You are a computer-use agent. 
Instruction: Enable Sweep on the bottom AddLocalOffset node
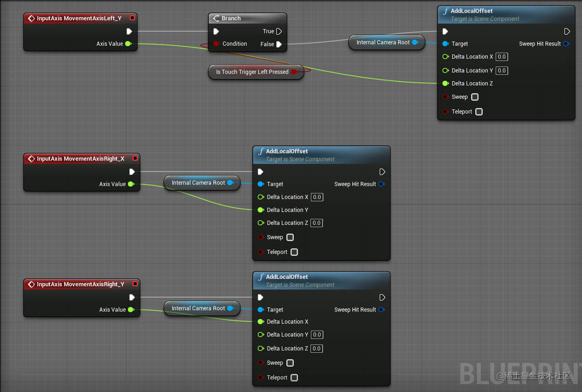coord(290,362)
